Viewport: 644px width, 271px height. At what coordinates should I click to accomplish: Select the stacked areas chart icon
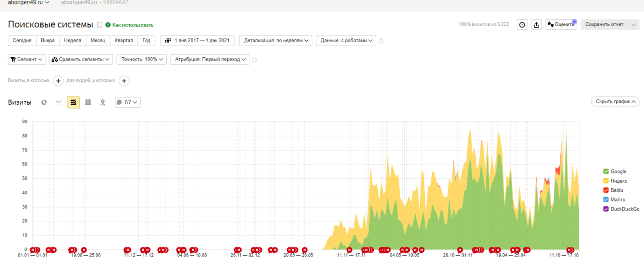click(73, 102)
